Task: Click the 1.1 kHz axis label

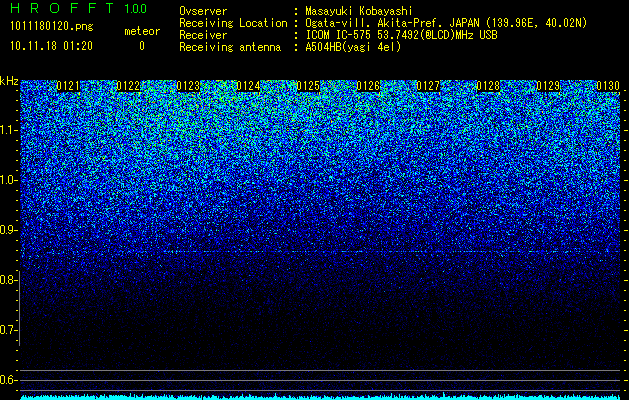Action: [x=8, y=130]
